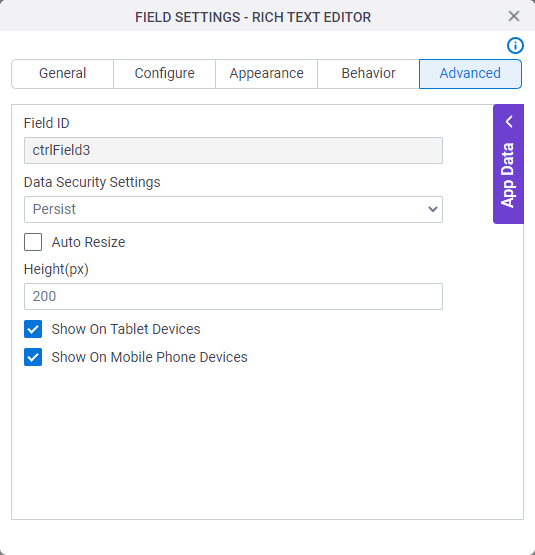Uncheck Show On Tablet Devices
The height and width of the screenshot is (555, 535).
click(33, 329)
